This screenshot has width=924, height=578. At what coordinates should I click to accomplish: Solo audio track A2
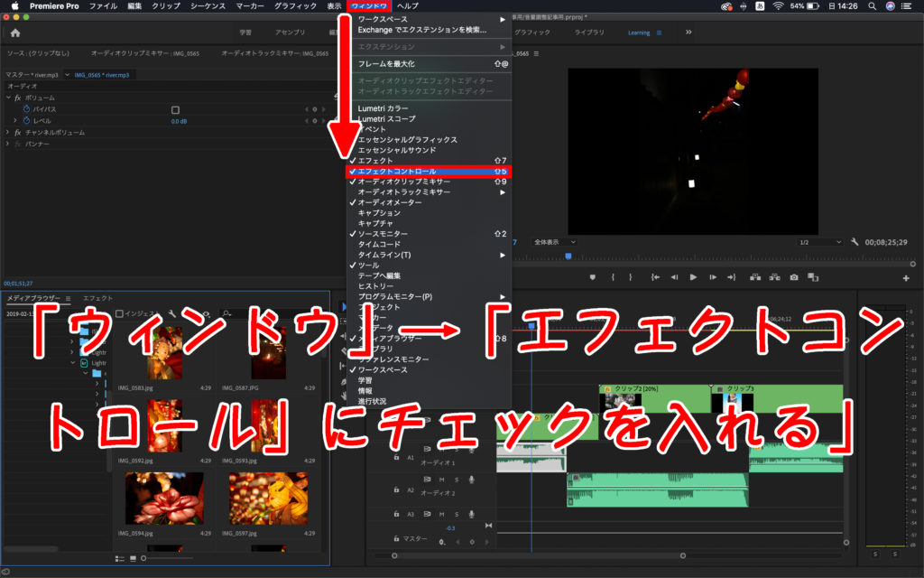click(456, 480)
